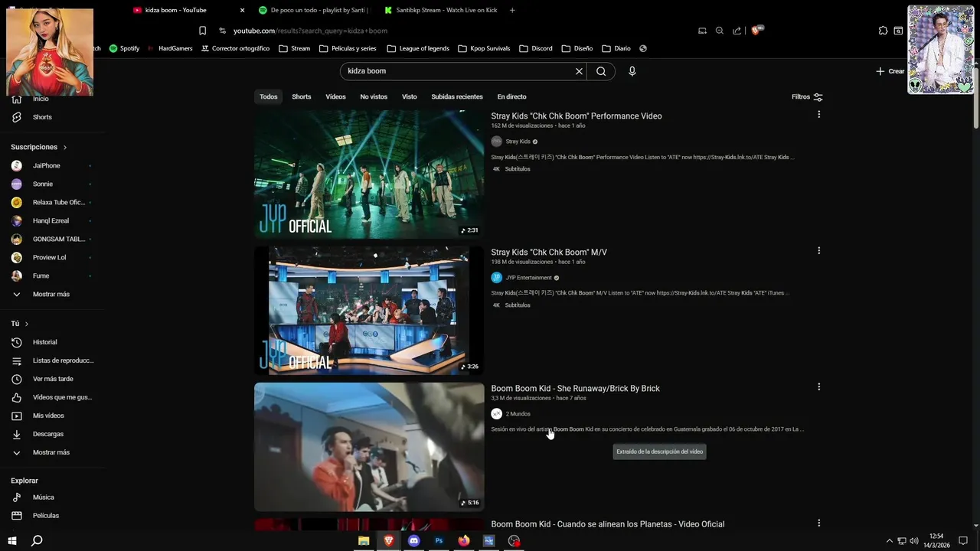Open options menu for Chk Chk Boom M/V
The width and height of the screenshot is (980, 551).
[818, 251]
